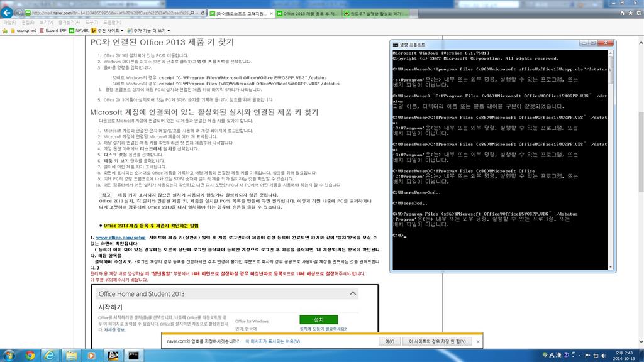Image resolution: width=644 pixels, height=362 pixels.
Task: Collapse the Office Home and Student 2013 section
Action: point(353,293)
